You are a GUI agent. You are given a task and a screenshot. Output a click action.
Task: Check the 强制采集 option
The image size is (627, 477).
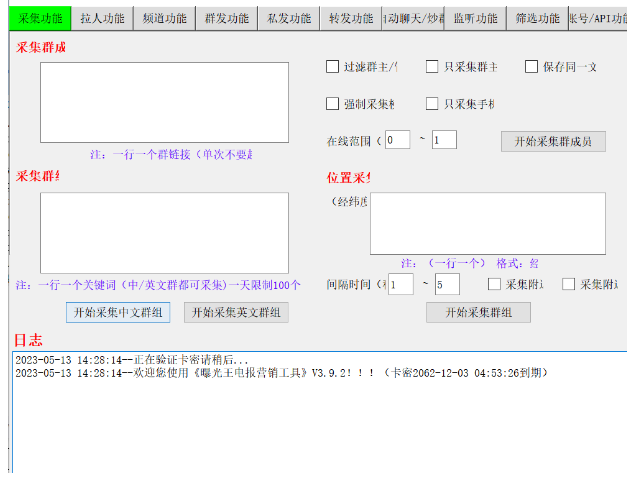pos(333,104)
